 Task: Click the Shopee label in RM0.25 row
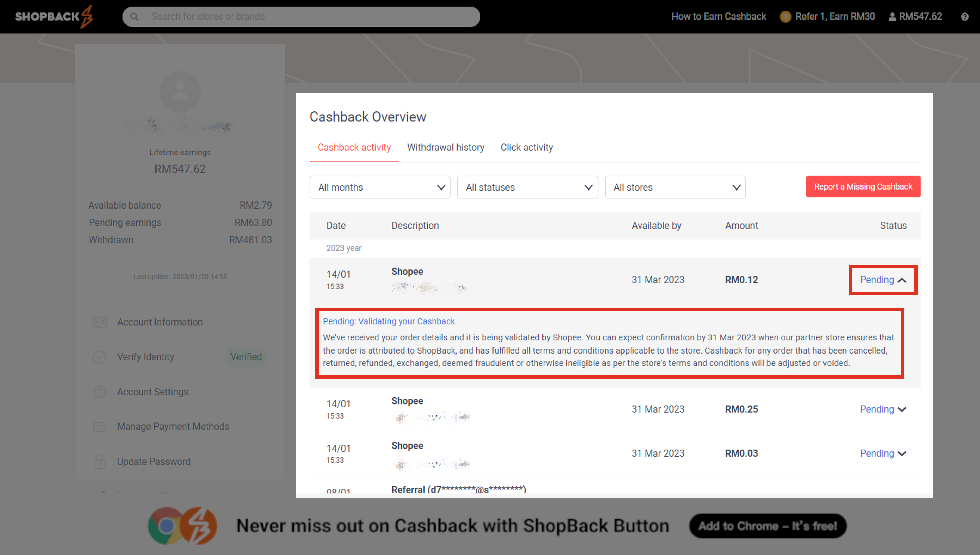click(407, 401)
